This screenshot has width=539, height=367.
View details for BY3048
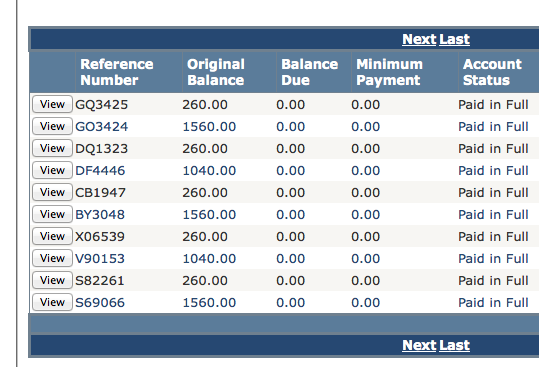coord(52,214)
